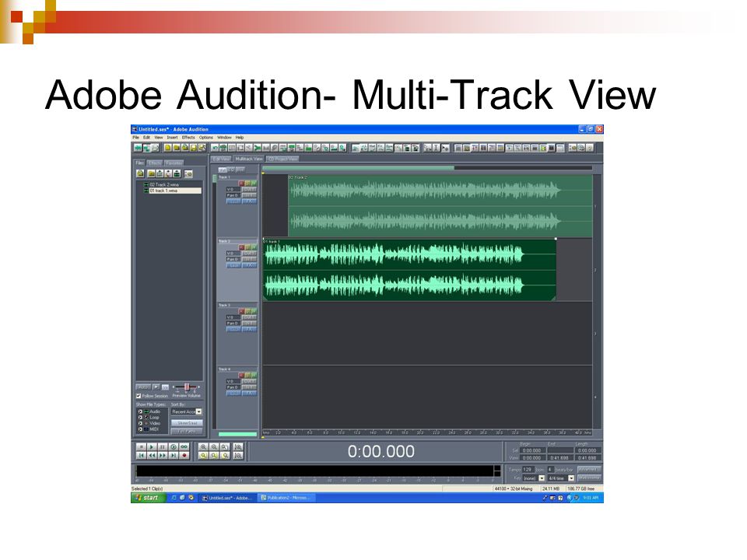Image resolution: width=747 pixels, height=560 pixels.
Task: Mute Track 2 with its green M button
Action: coord(254,247)
